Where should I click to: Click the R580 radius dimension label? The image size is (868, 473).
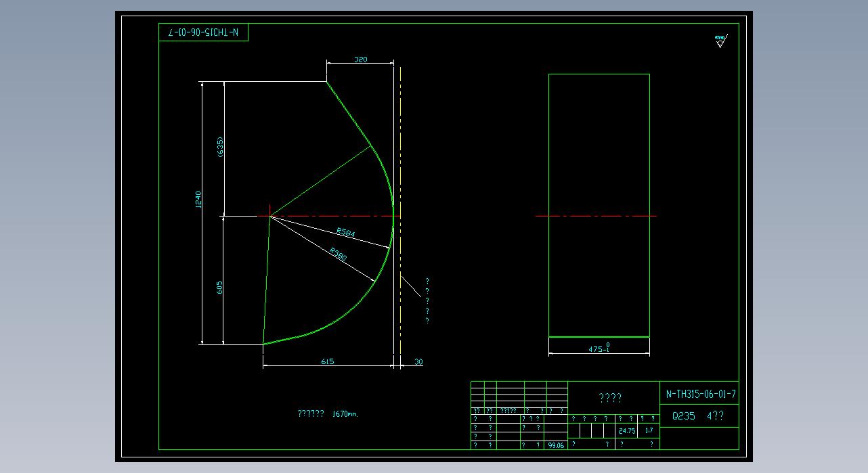click(339, 254)
